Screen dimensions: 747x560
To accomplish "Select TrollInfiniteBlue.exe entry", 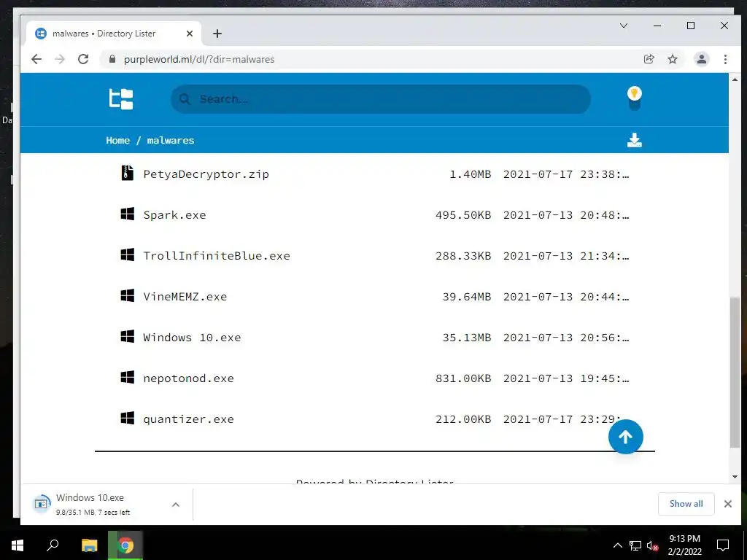I will point(217,256).
